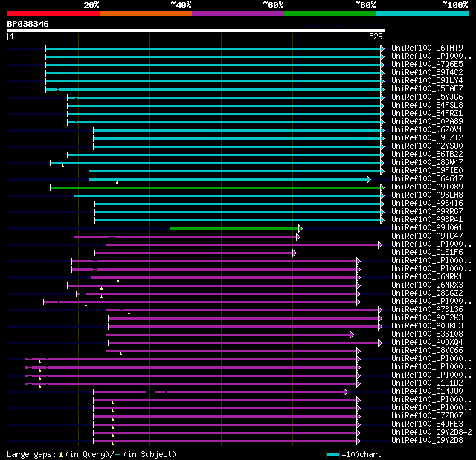Click the cyan ~100% identity legend segment
476x460 pixels.
pos(423,13)
